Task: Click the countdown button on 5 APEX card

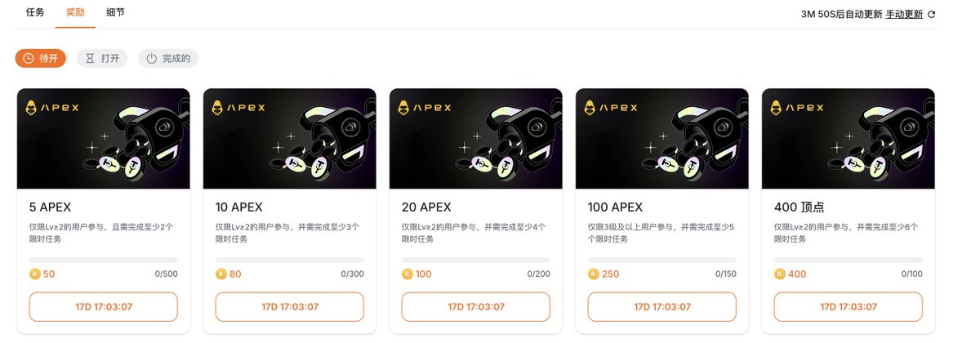Action: pyautogui.click(x=104, y=307)
